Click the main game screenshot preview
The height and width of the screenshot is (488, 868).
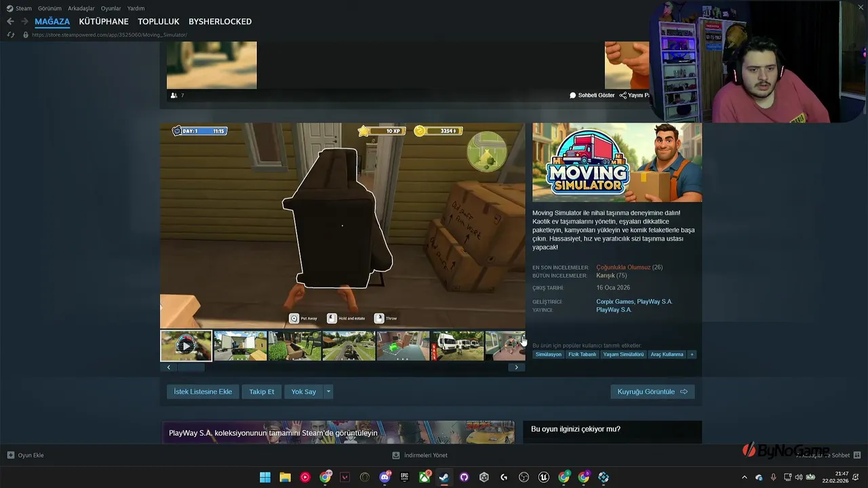342,226
